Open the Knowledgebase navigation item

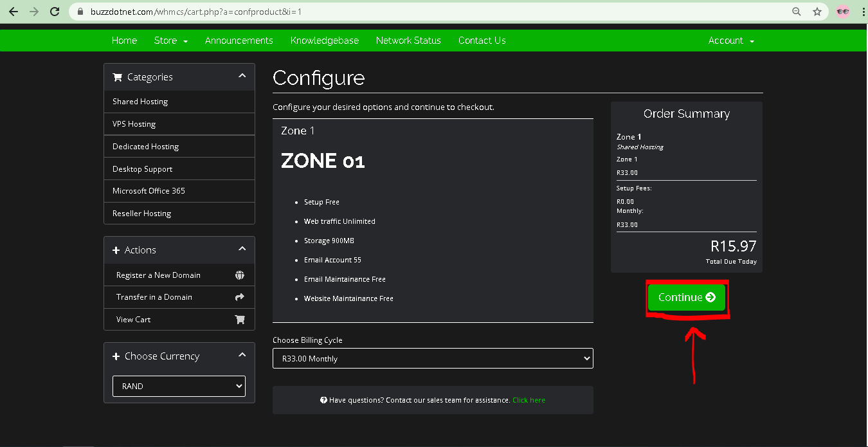click(324, 41)
